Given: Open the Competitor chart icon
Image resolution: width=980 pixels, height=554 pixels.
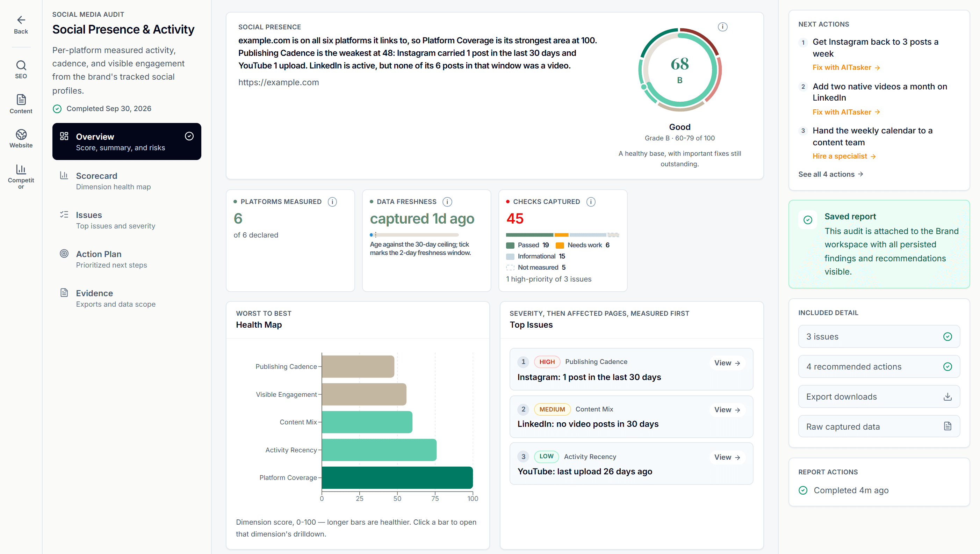Looking at the screenshot, I should coord(21,169).
